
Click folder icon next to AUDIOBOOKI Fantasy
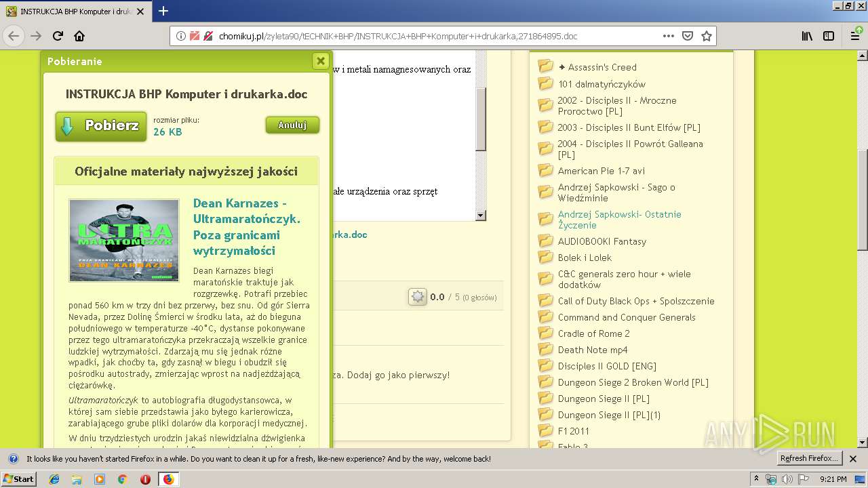pyautogui.click(x=545, y=241)
